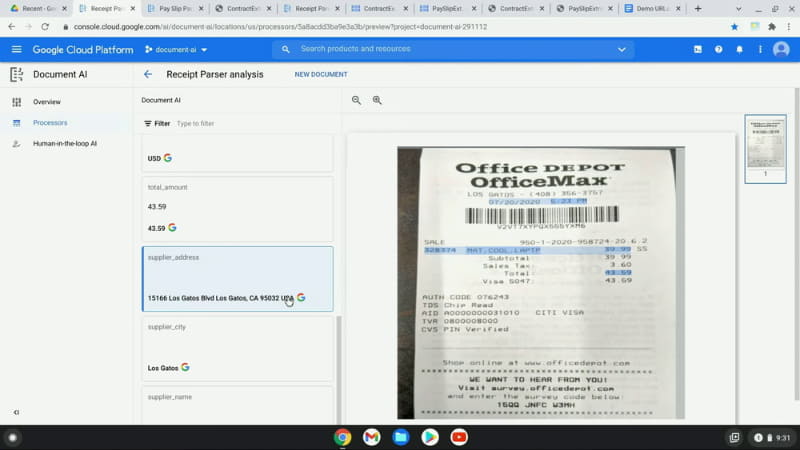Open the three-dot settings menu in header
Image resolution: width=800 pixels, height=450 pixels.
[x=760, y=49]
